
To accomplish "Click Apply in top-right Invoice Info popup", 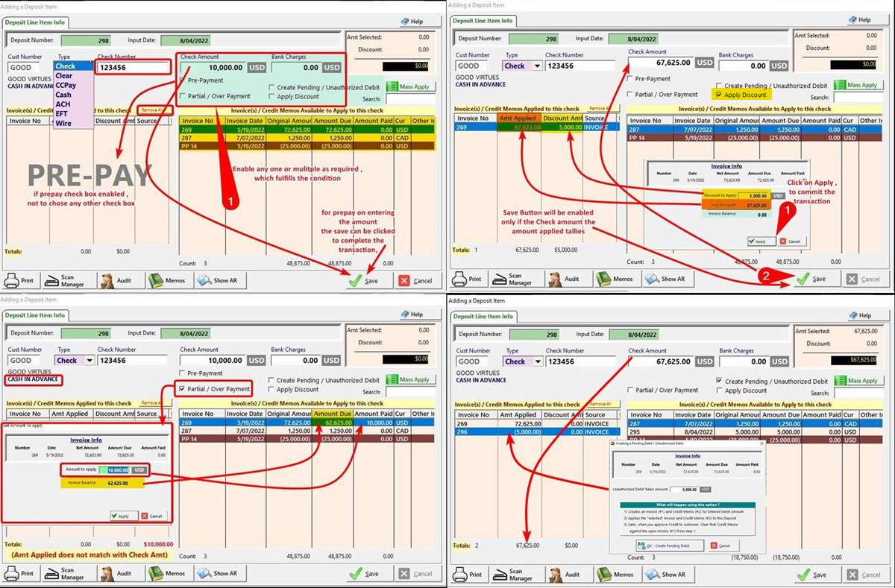I will tap(761, 241).
